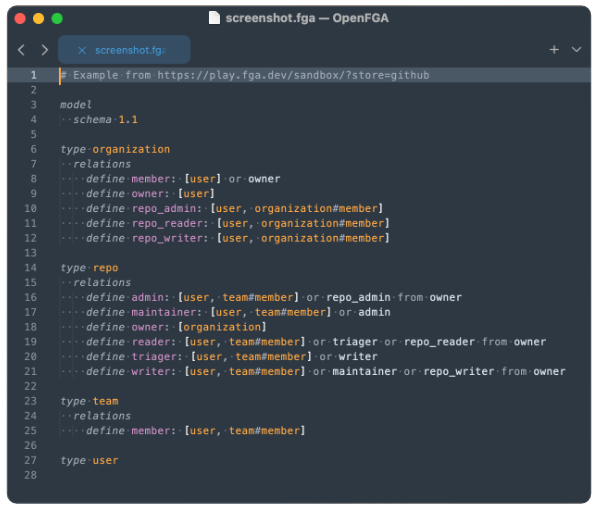The width and height of the screenshot is (600, 510).
Task: Go forward with the right chevron arrow
Action: (x=45, y=50)
